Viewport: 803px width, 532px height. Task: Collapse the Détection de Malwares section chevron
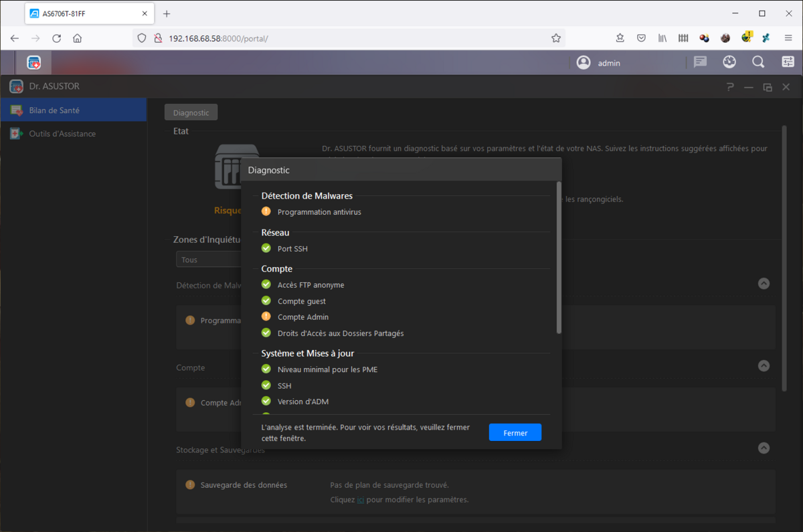[764, 284]
